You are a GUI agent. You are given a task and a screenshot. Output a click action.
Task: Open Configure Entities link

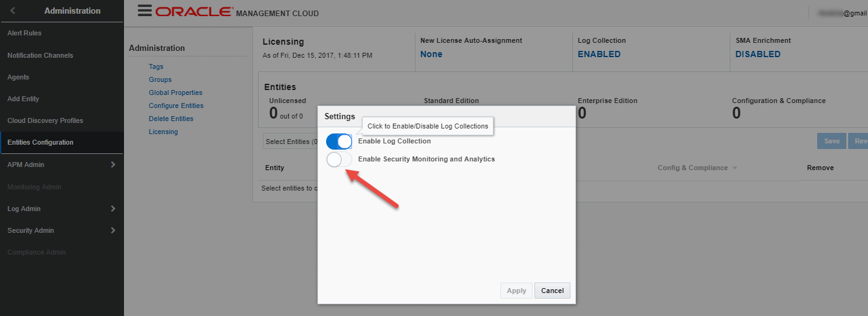pyautogui.click(x=176, y=106)
